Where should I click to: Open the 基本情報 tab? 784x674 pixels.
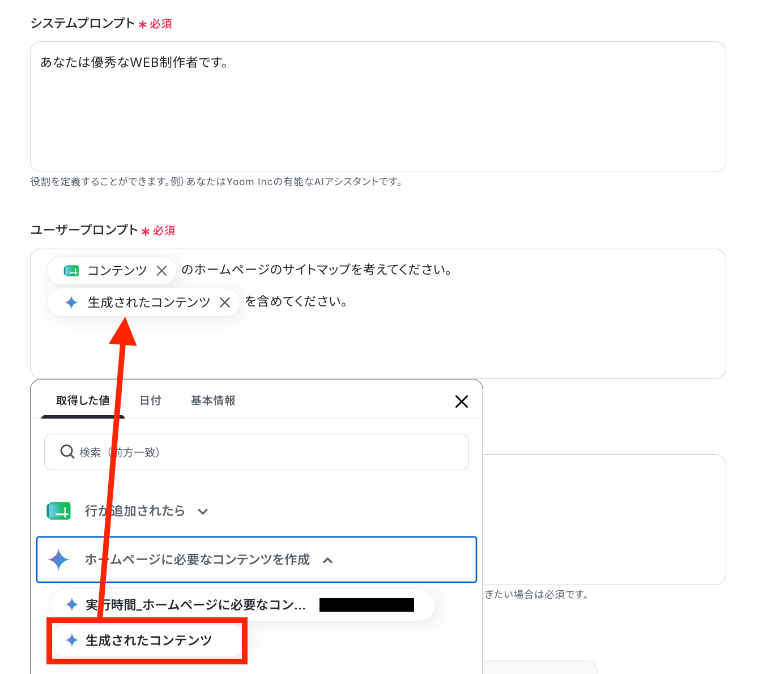213,400
